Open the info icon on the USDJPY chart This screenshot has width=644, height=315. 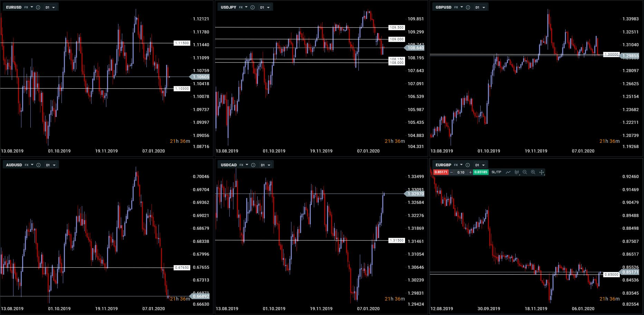pyautogui.click(x=252, y=7)
